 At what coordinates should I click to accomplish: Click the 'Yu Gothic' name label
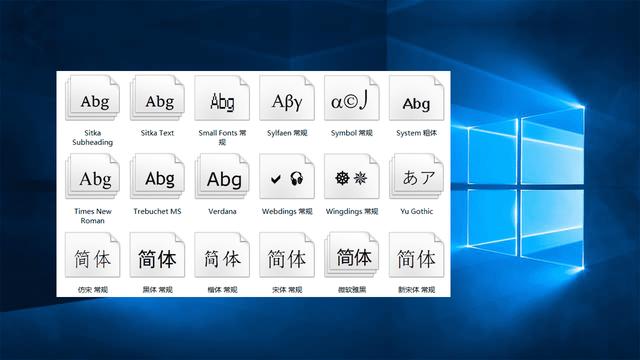point(416,211)
